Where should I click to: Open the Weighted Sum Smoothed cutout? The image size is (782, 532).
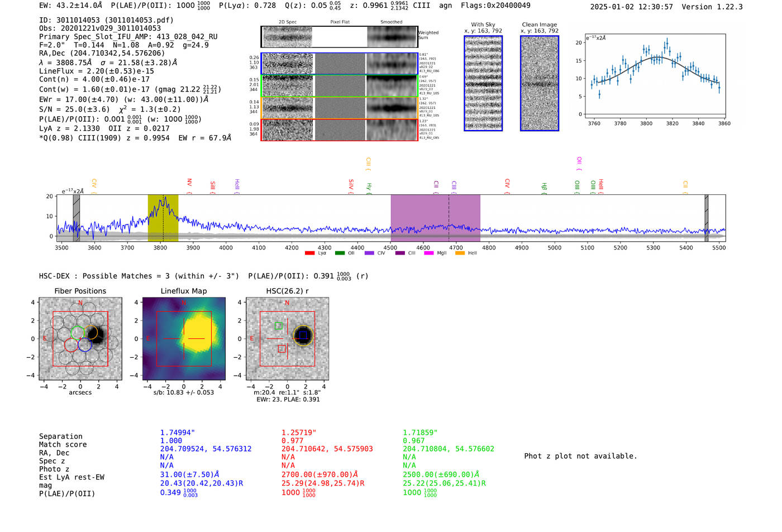pos(392,37)
